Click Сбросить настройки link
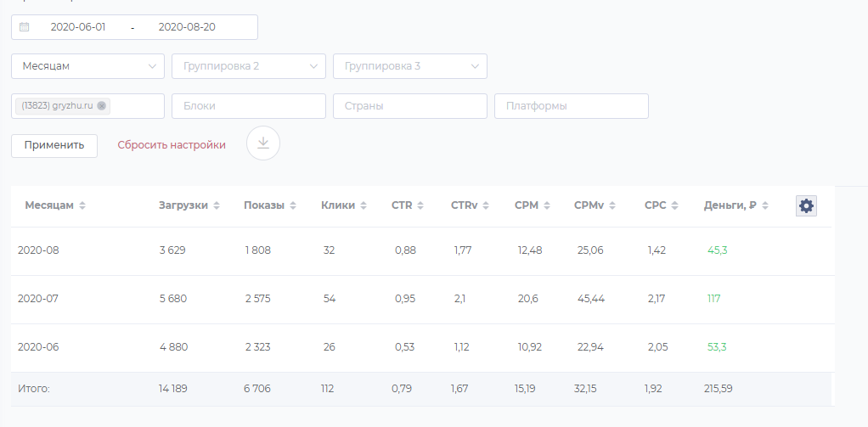 (172, 145)
